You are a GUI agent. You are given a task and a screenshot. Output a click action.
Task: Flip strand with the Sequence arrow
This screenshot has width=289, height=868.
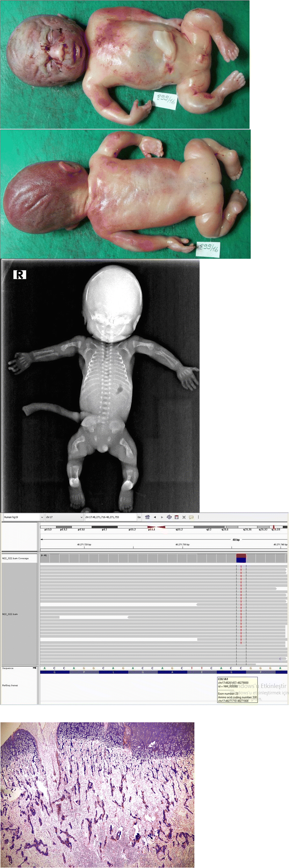coord(34,668)
